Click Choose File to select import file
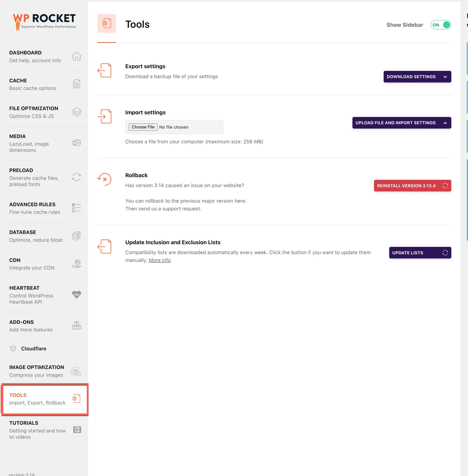Screen dimensions: 468x476 pyautogui.click(x=143, y=127)
